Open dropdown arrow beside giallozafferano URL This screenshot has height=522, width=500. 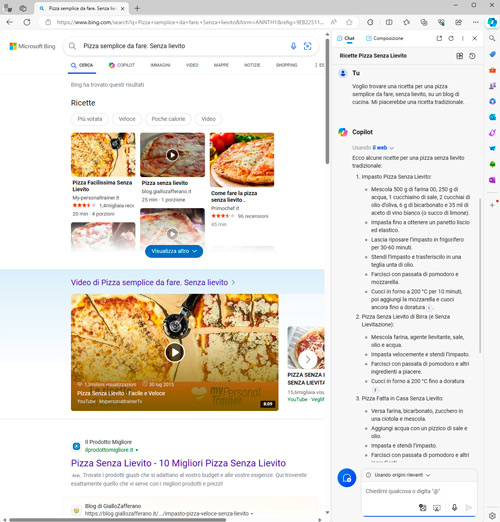point(252,514)
